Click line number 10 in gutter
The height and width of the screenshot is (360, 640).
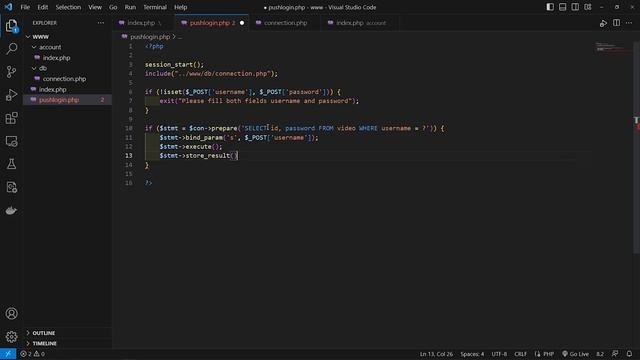[x=129, y=128]
